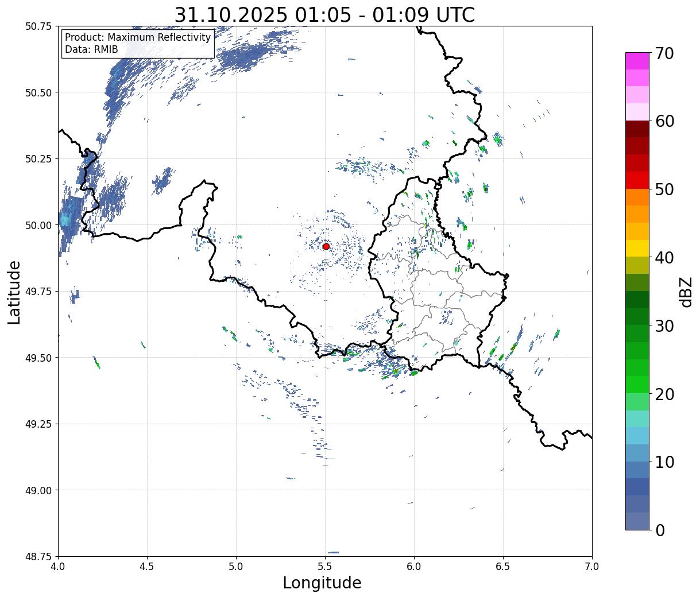Click the red radar location marker

coord(326,246)
